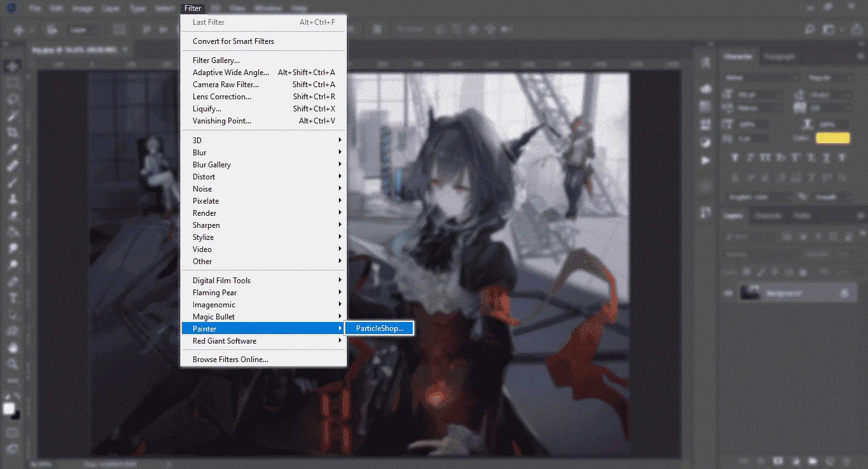This screenshot has height=469, width=868.
Task: Select the Lasso tool
Action: (x=12, y=99)
